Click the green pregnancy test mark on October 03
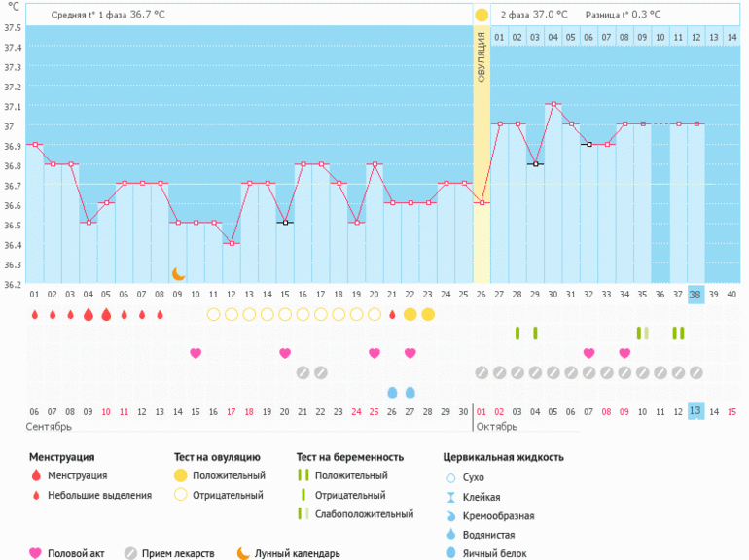Image resolution: width=749 pixels, height=560 pixels. [517, 333]
